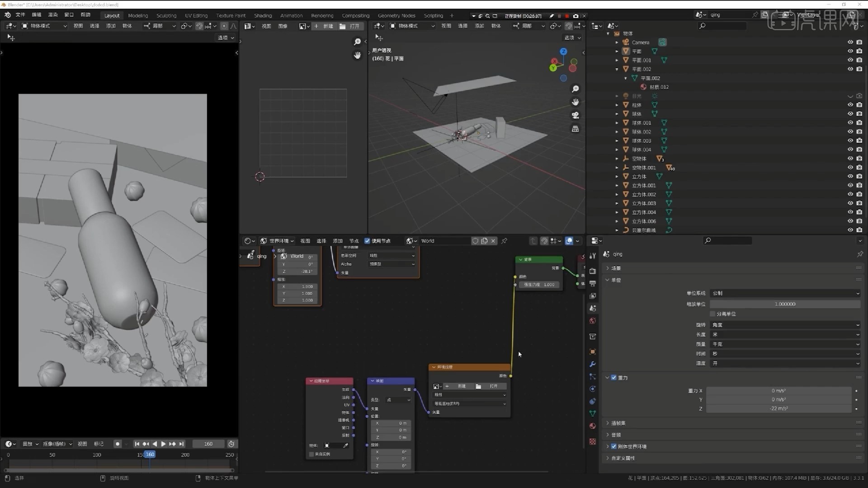The width and height of the screenshot is (868, 488).
Task: Open the 单位系统 dropdown showing 公制
Action: [785, 293]
